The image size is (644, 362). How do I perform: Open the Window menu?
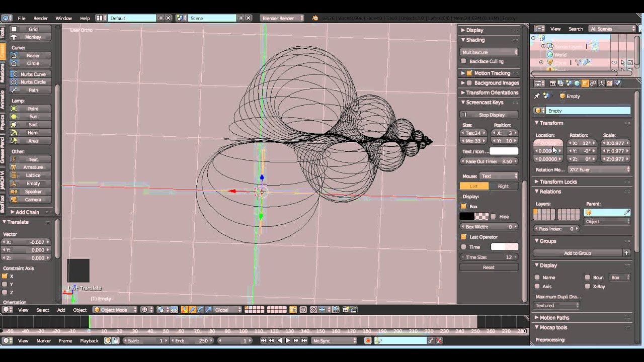(x=63, y=18)
